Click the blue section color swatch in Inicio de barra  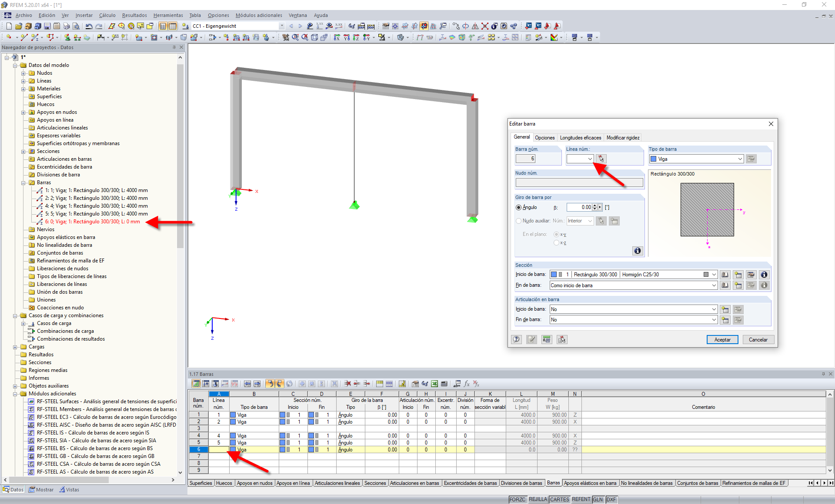pyautogui.click(x=554, y=275)
